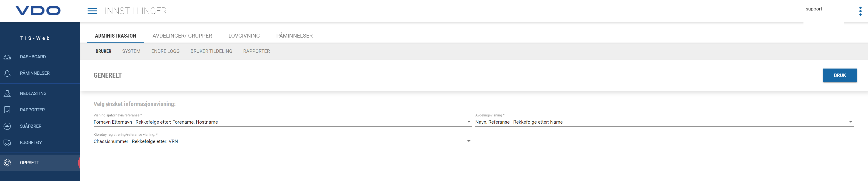Image resolution: width=868 pixels, height=181 pixels.
Task: Open the Påminnelser settings tab
Action: 294,36
